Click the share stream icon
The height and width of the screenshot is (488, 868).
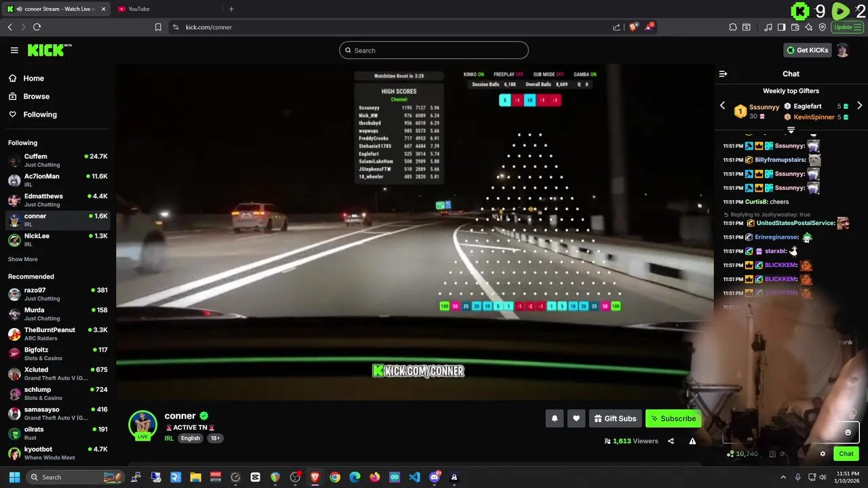click(671, 441)
